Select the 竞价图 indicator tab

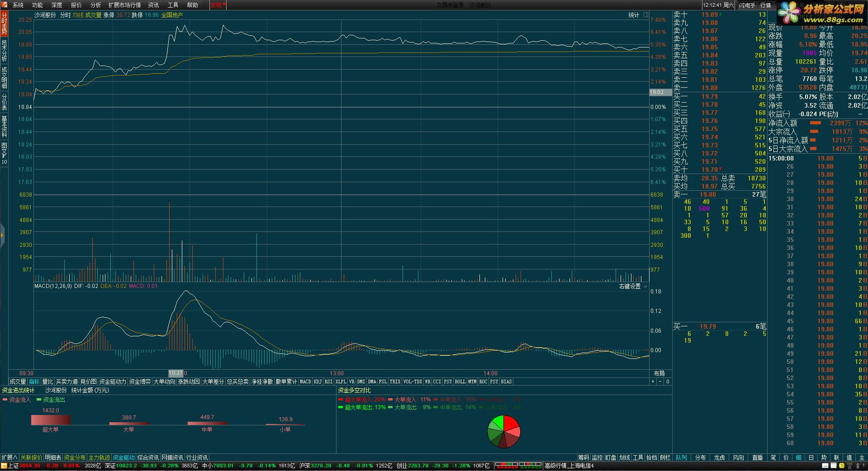click(88, 382)
